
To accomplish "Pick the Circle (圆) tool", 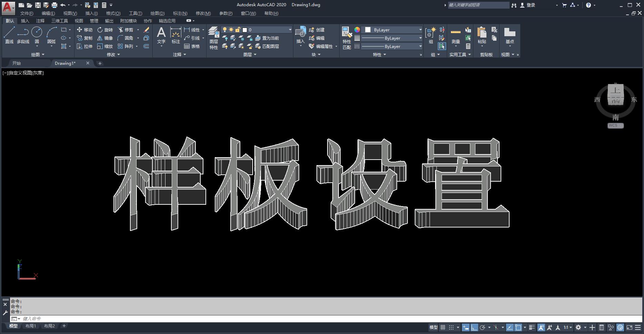I will point(37,35).
